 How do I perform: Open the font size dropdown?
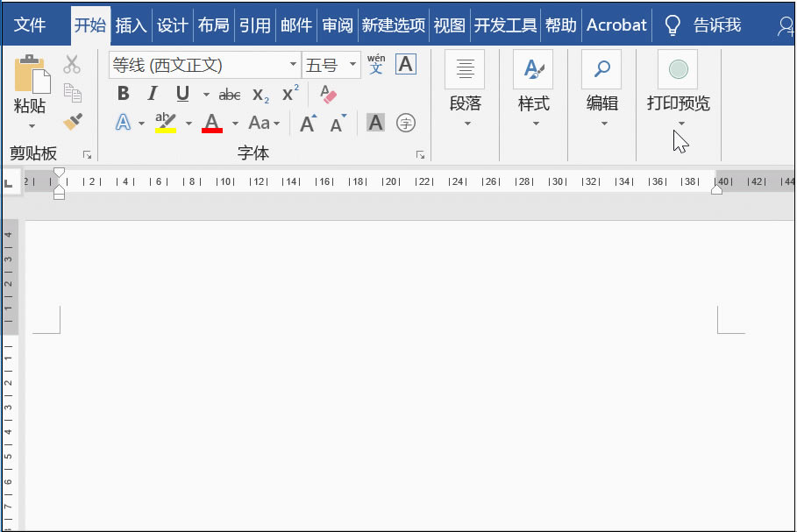pos(352,65)
